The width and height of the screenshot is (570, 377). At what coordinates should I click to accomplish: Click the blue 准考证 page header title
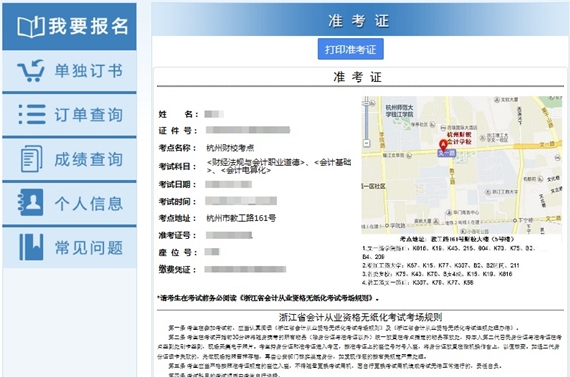(359, 21)
